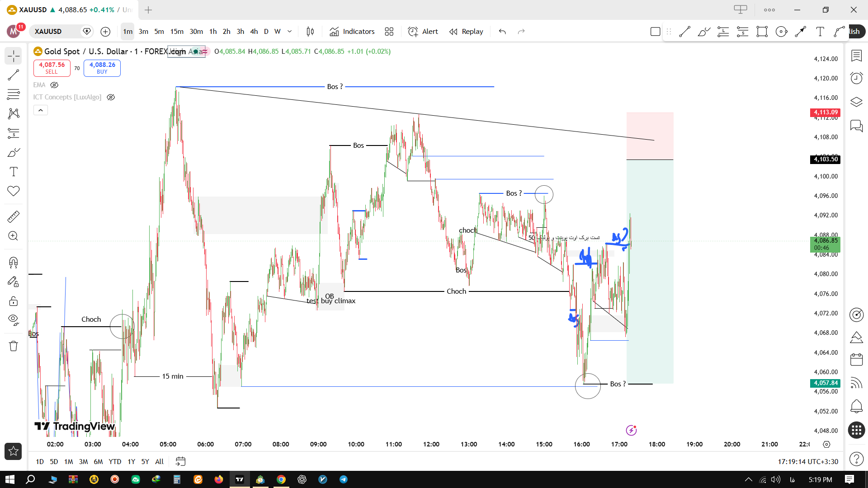This screenshot has height=488, width=868.
Task: Select the crosshair cursor tool
Action: pyautogui.click(x=14, y=56)
